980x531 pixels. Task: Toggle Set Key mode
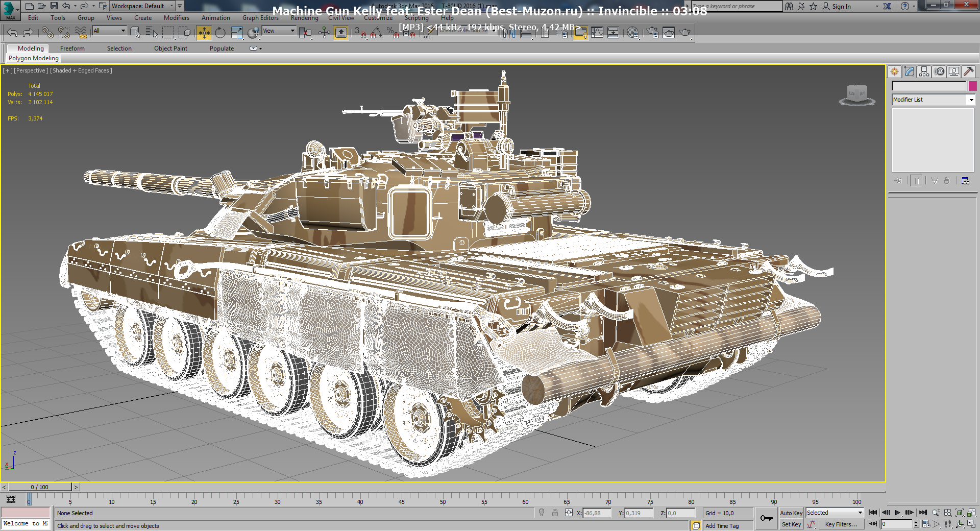coord(791,524)
